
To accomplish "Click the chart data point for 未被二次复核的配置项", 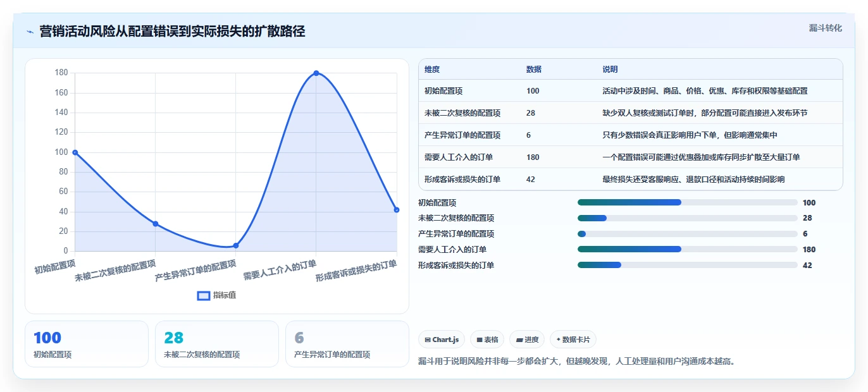I will pyautogui.click(x=155, y=224).
